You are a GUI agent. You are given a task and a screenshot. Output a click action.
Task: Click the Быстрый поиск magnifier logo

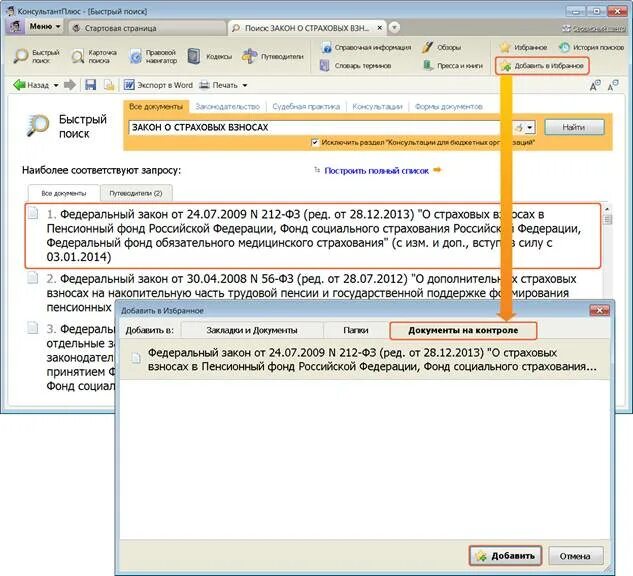point(38,126)
